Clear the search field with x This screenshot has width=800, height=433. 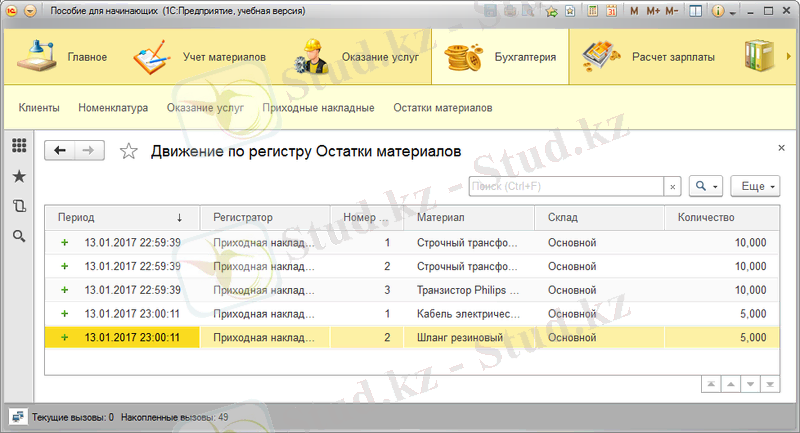point(672,187)
